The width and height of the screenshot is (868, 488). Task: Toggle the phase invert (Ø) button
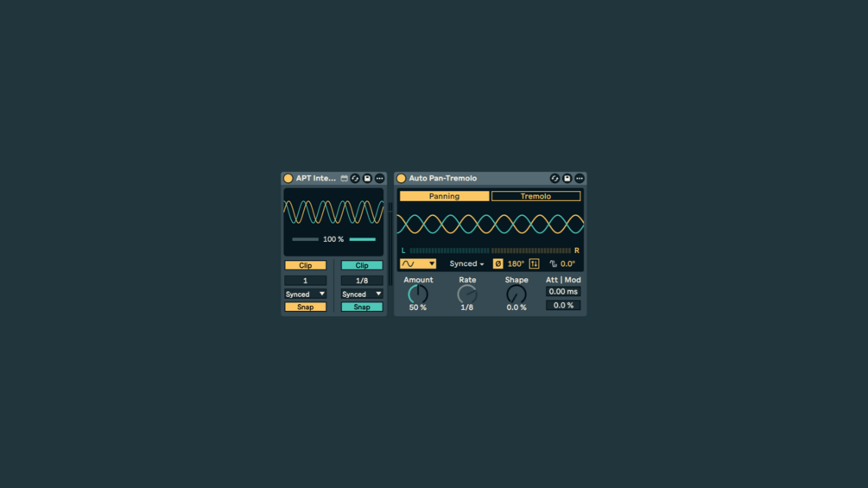[x=497, y=264]
